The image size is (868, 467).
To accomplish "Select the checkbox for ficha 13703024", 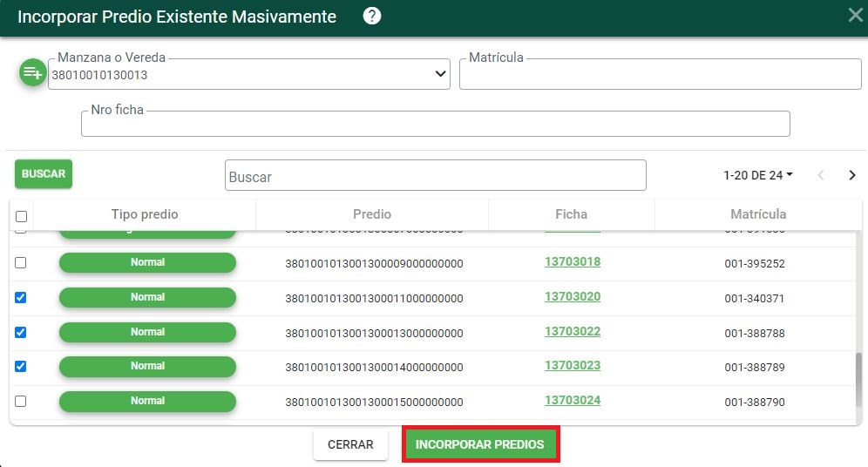I will [21, 401].
